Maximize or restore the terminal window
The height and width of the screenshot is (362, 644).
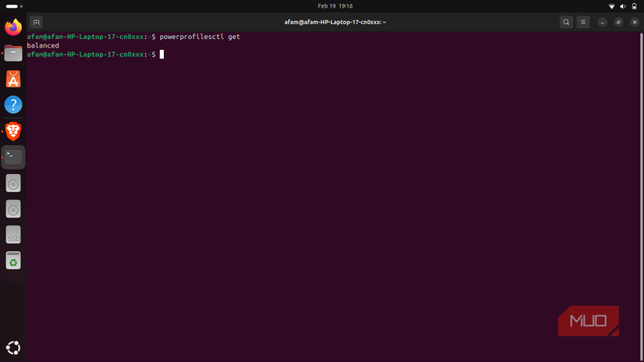[618, 22]
